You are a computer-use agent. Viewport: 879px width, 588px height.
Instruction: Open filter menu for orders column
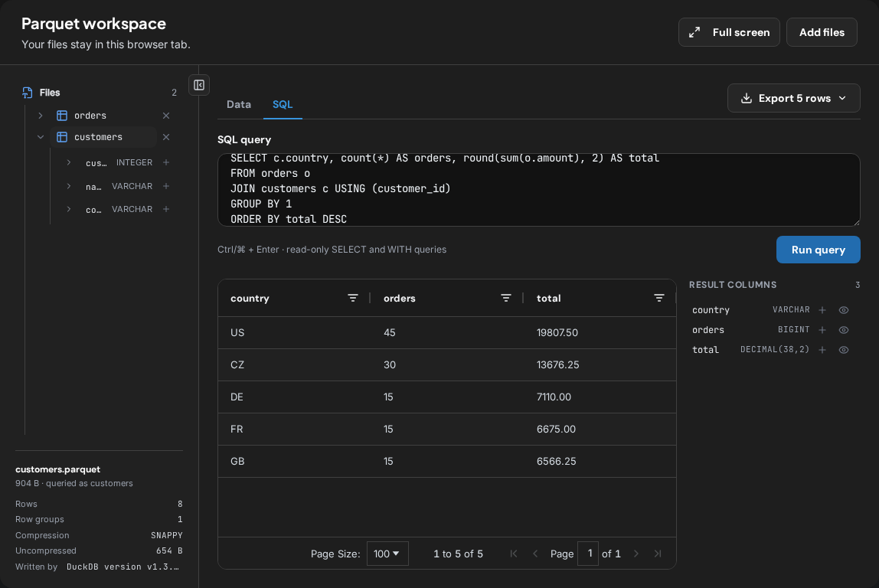[505, 298]
